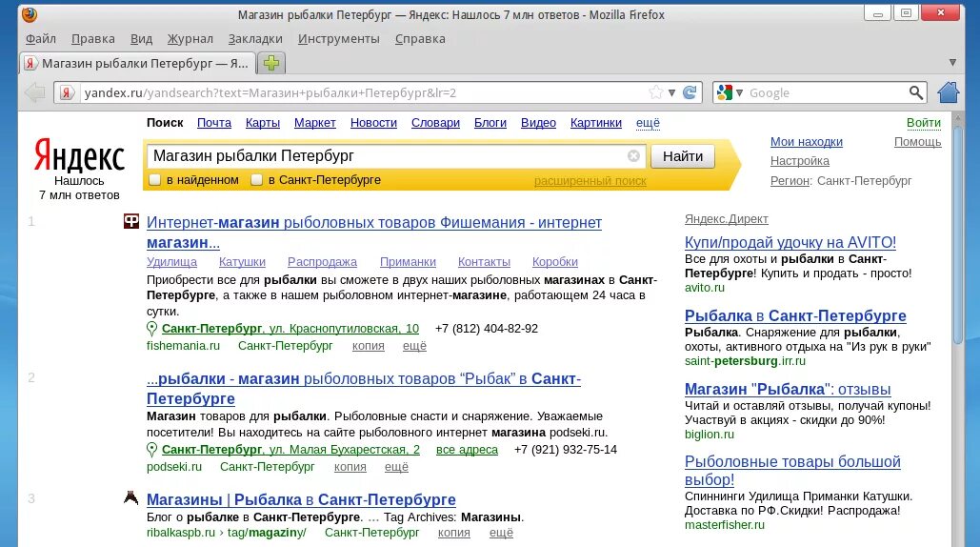Open the 'Купи/продай удочку на AVITO!' ad

790,243
